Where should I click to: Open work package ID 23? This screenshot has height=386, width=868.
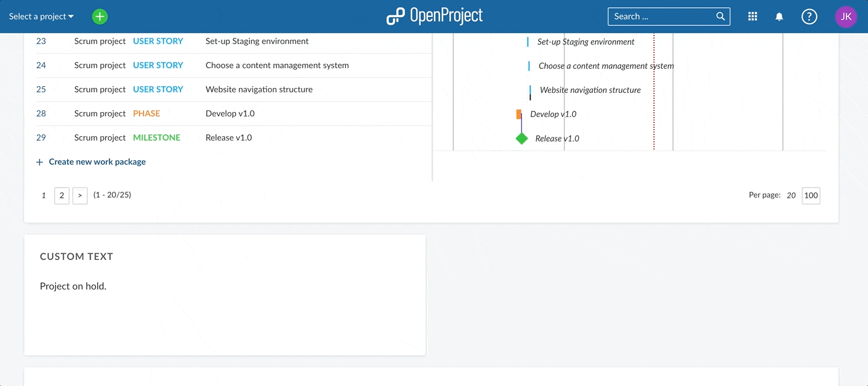point(41,41)
